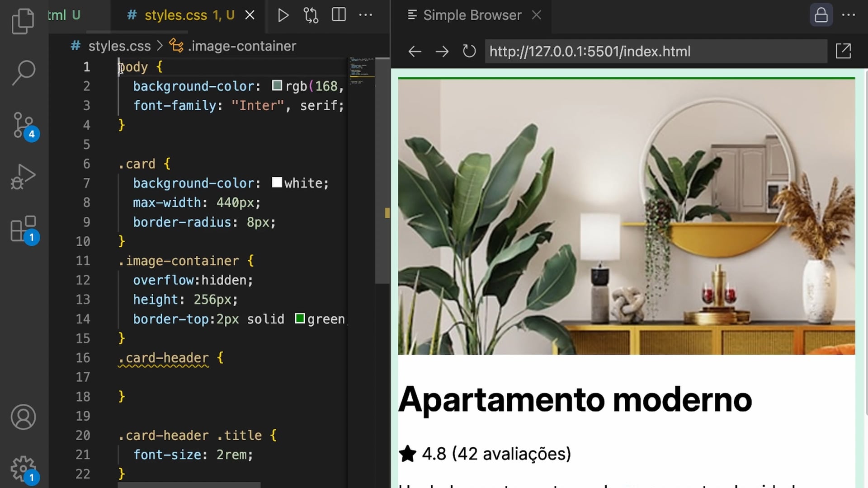Viewport: 868px width, 488px height.
Task: Open the Source Control view
Action: [x=23, y=125]
